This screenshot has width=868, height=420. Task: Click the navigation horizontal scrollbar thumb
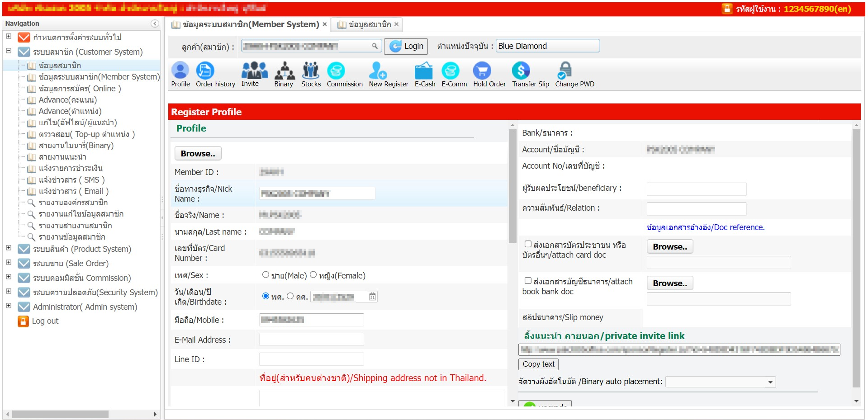[x=60, y=415]
